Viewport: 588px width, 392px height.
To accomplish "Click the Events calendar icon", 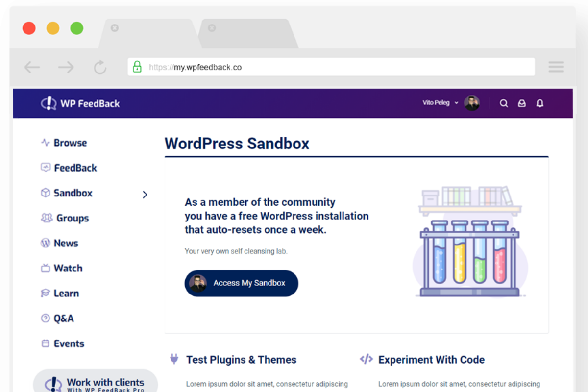I will point(46,343).
